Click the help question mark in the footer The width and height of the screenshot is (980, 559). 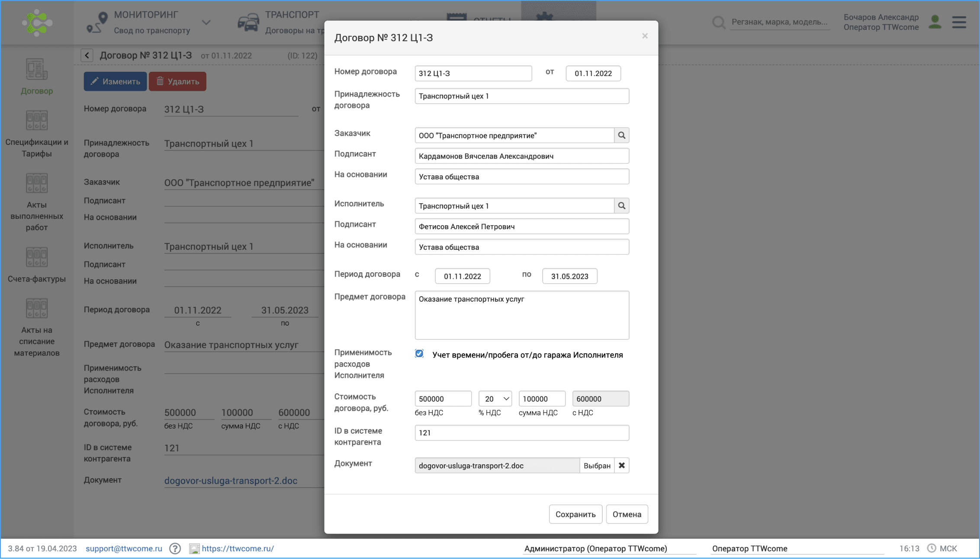[x=175, y=548]
